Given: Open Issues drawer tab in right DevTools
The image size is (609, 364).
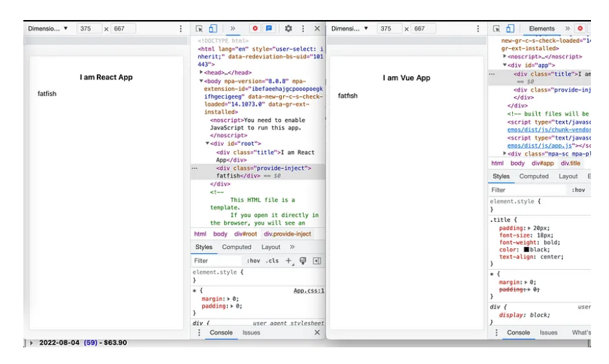Looking at the screenshot, I should 548,333.
